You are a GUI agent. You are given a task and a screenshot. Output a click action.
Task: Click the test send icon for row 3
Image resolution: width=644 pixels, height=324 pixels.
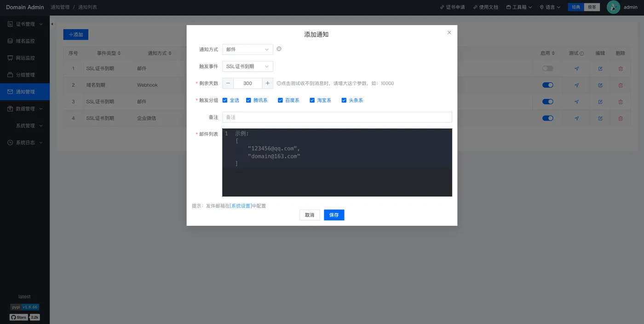[x=576, y=102]
